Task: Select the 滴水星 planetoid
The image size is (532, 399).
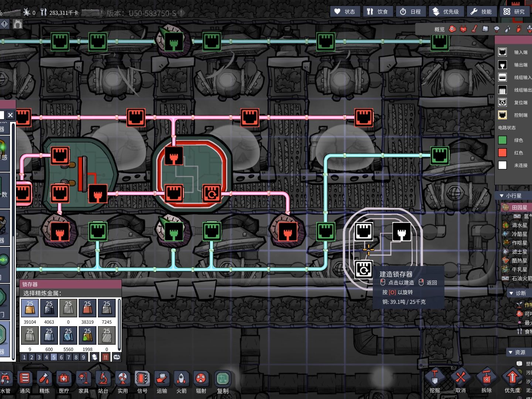Action: (x=516, y=225)
